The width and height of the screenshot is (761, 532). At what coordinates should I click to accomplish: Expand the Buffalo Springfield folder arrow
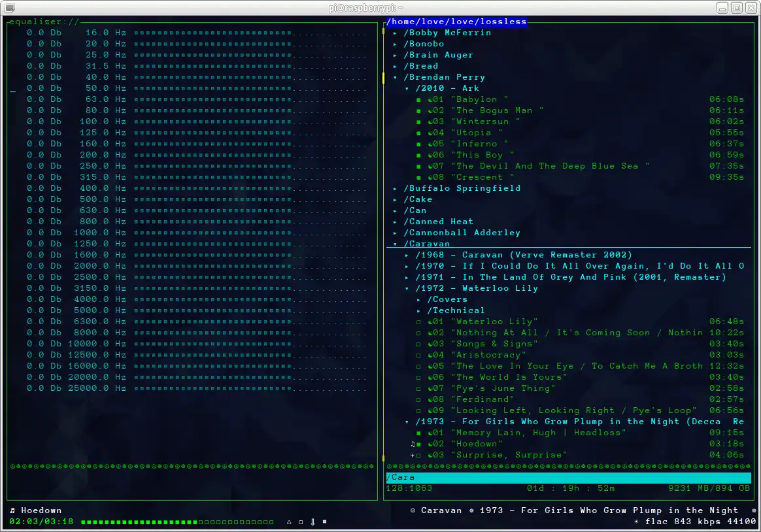pyautogui.click(x=395, y=189)
